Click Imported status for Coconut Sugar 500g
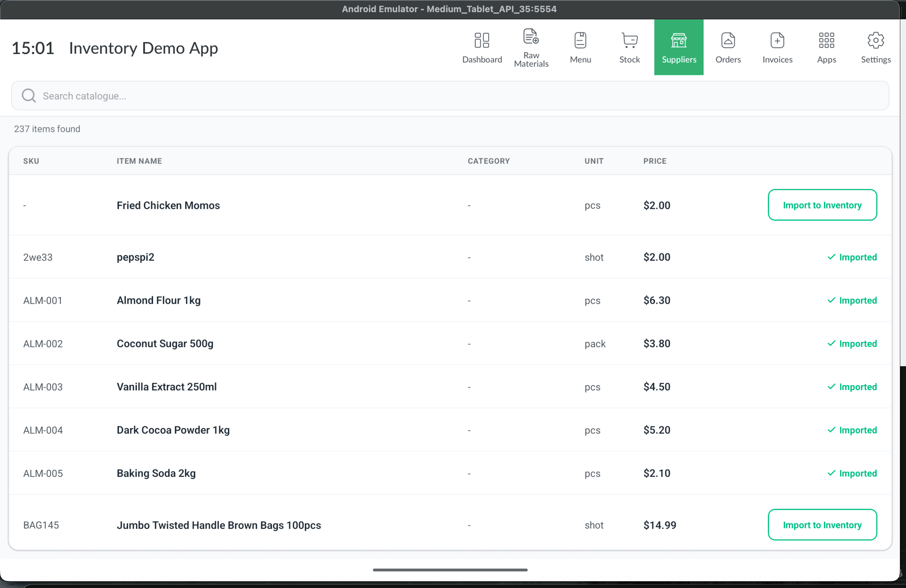Screen dimensions: 906x588 pyautogui.click(x=852, y=344)
